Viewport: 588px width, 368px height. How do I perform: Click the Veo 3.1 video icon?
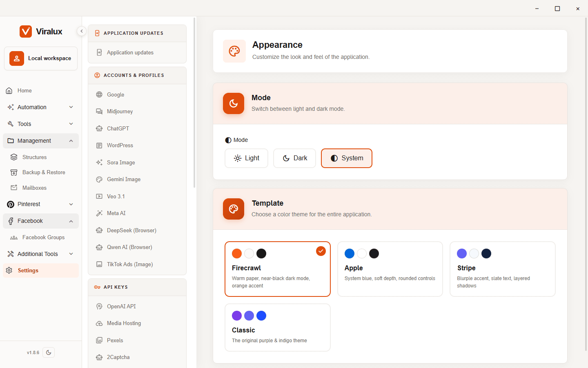pos(99,196)
